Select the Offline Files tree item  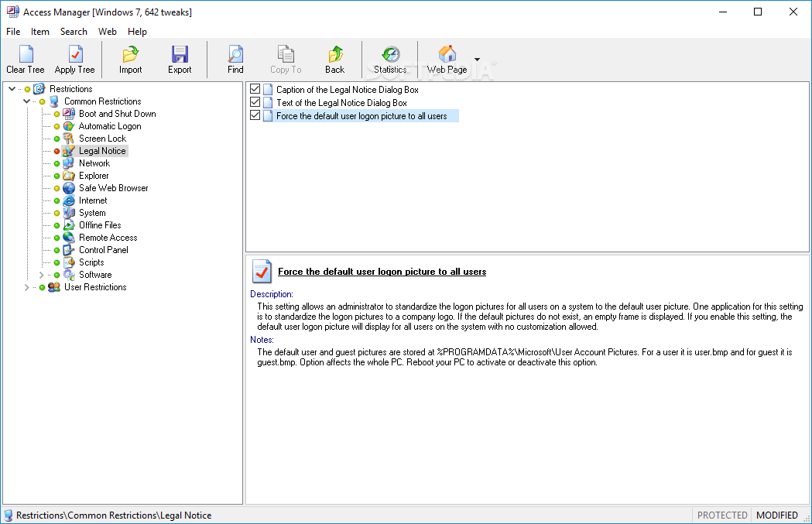point(100,225)
